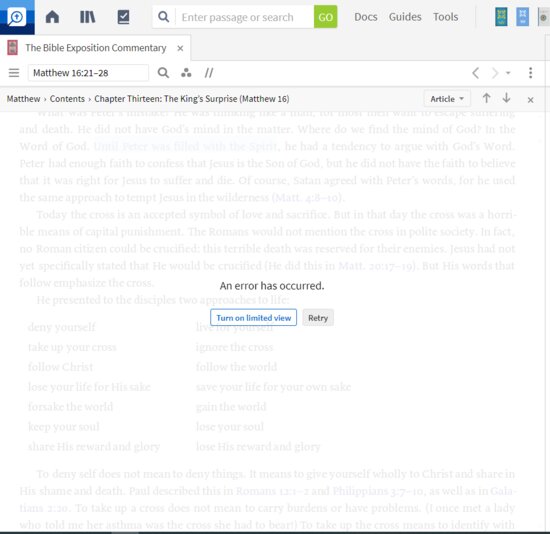Open the parallel resources double-slash icon

point(209,73)
